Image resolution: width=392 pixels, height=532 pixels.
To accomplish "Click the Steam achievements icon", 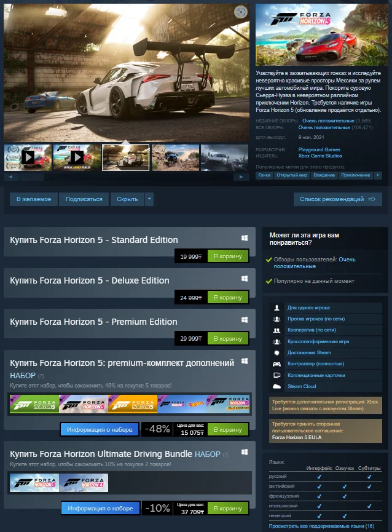I will pyautogui.click(x=276, y=352).
